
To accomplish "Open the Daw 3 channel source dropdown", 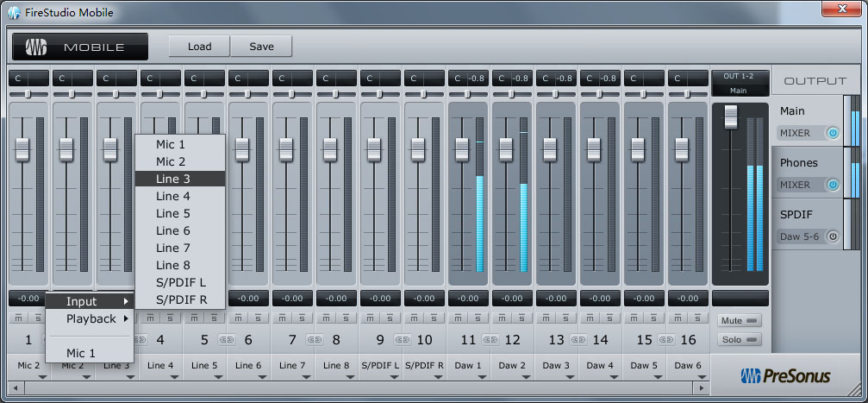I will tap(556, 367).
